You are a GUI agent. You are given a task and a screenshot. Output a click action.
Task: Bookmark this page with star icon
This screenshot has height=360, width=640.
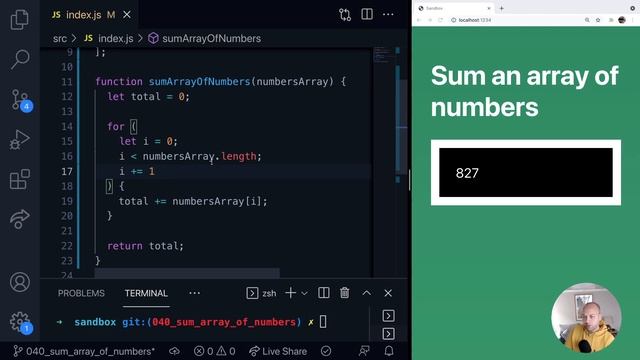point(598,20)
